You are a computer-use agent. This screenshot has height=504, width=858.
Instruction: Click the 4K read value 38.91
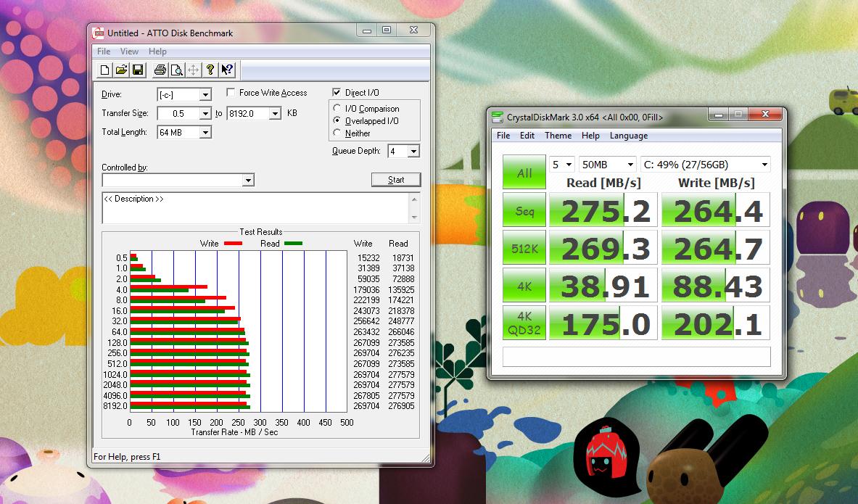point(603,286)
